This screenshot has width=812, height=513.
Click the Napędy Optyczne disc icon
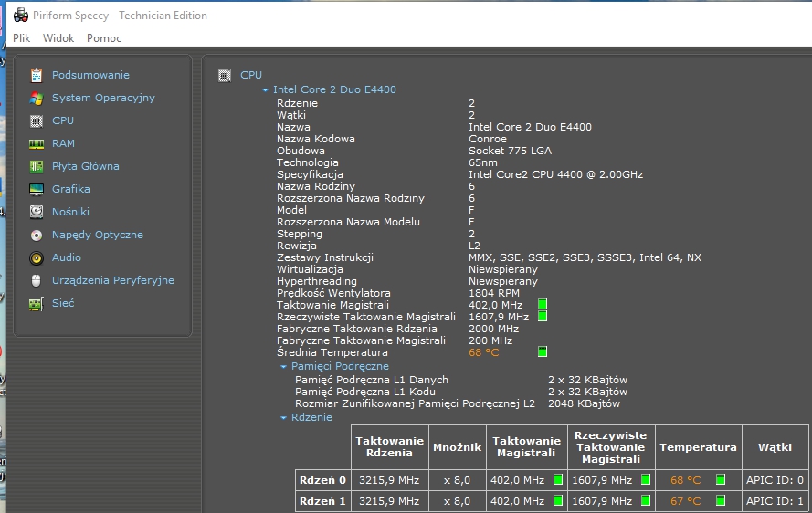[37, 235]
